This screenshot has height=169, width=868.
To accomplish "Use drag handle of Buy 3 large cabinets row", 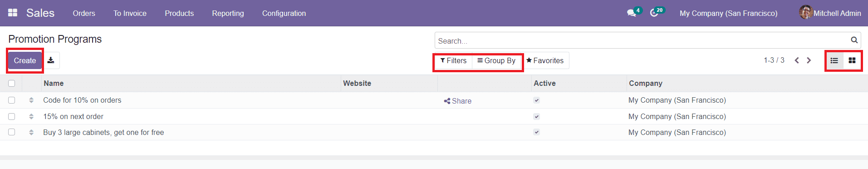I will pos(31,132).
